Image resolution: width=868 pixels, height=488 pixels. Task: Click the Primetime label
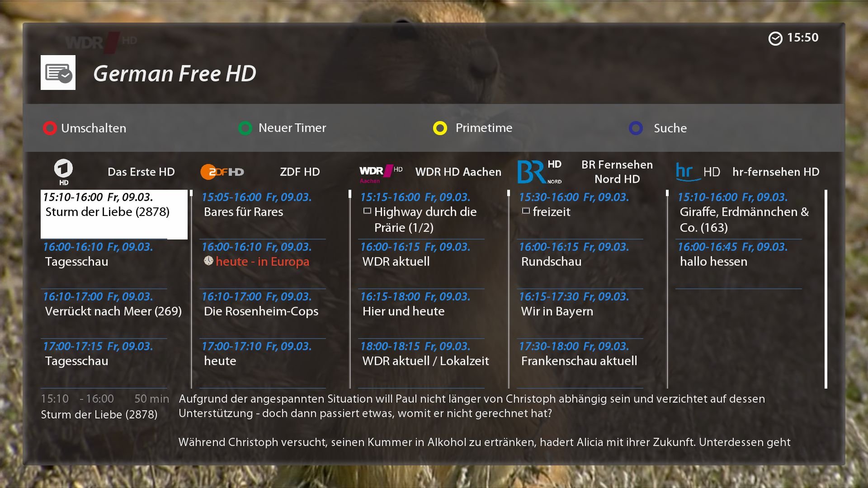tap(484, 128)
